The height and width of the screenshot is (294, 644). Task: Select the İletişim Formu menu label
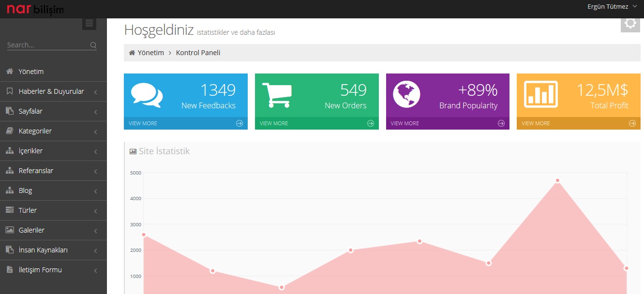(x=40, y=270)
